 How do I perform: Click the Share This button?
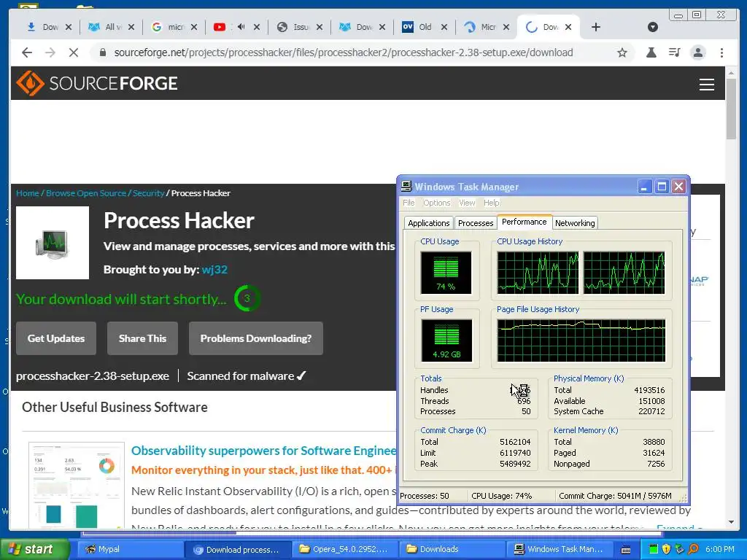[x=142, y=338]
